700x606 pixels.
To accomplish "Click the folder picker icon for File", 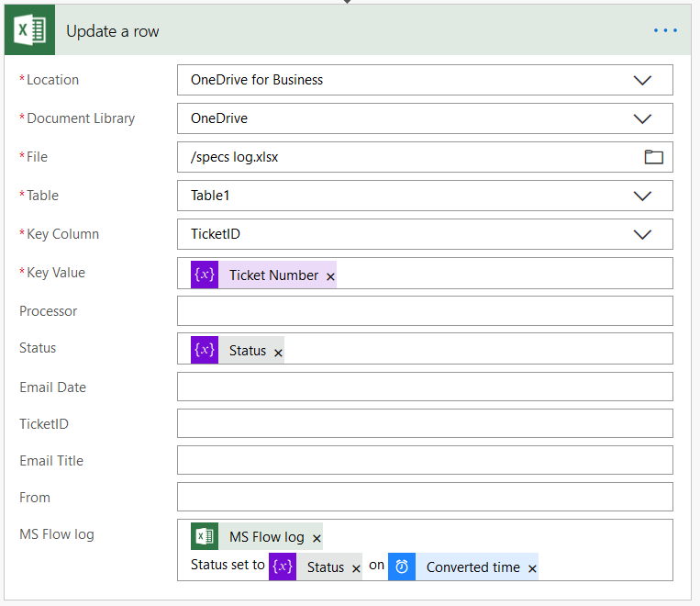I will [x=653, y=157].
